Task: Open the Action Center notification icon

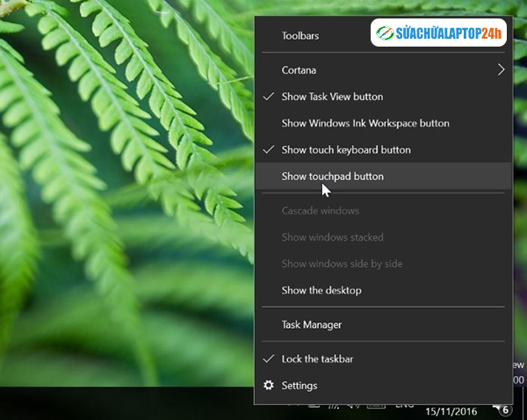Action: 503,408
